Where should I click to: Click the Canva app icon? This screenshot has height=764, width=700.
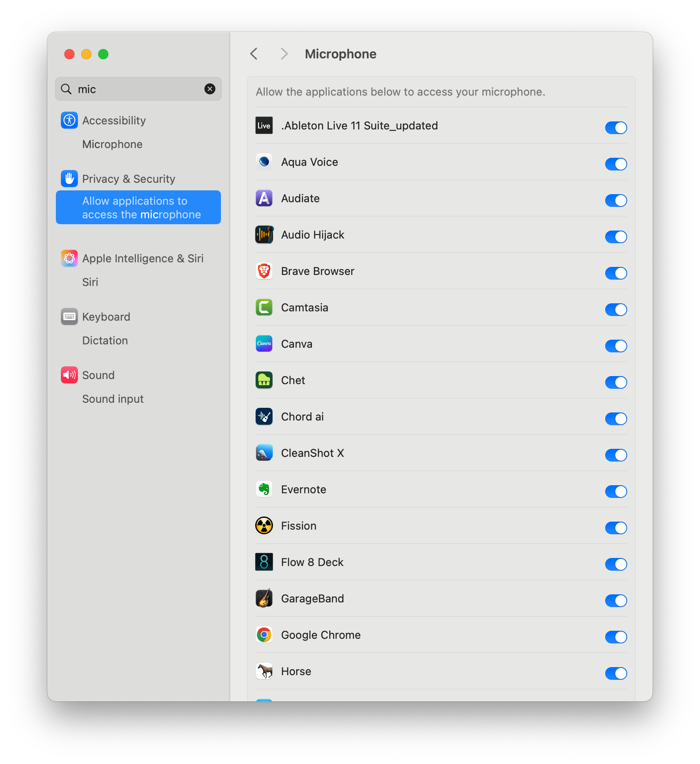tap(264, 344)
